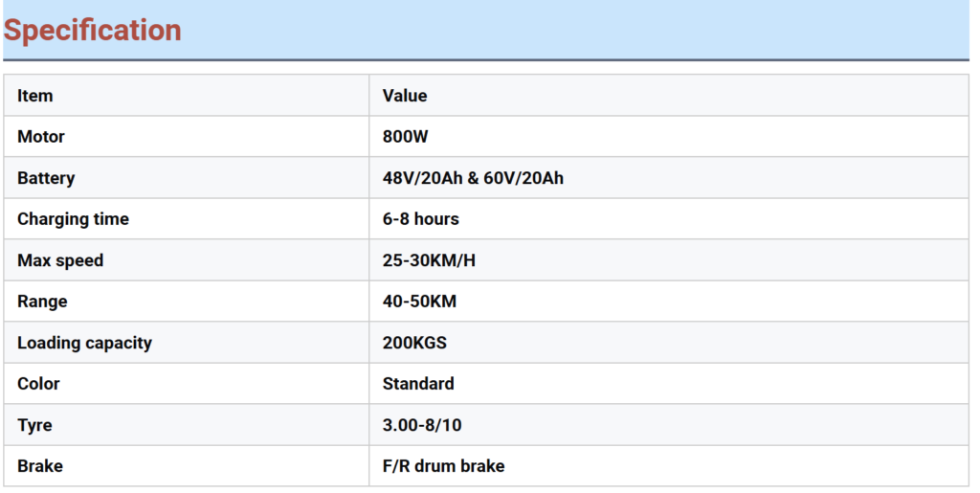The image size is (980, 493).
Task: Select the Max speed label
Action: 60,260
